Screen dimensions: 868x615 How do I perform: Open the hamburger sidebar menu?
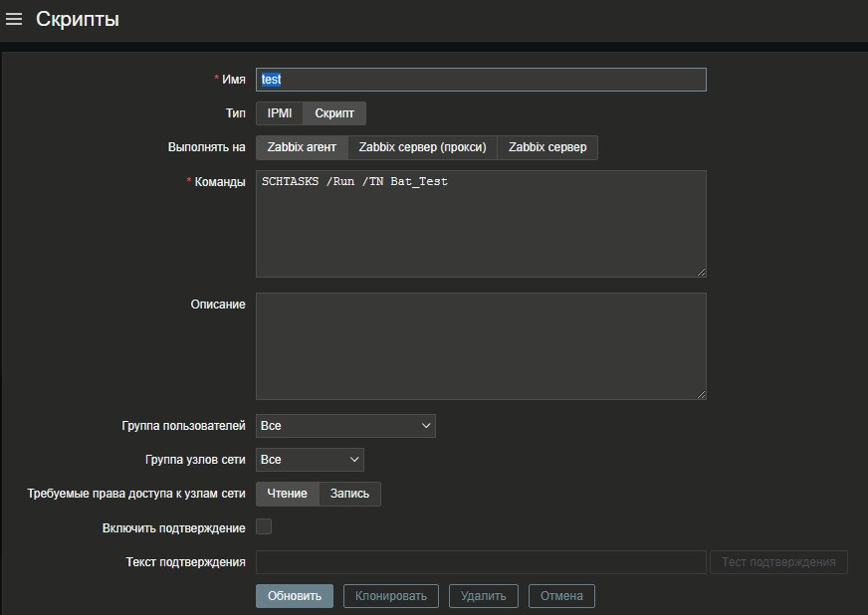[14, 20]
